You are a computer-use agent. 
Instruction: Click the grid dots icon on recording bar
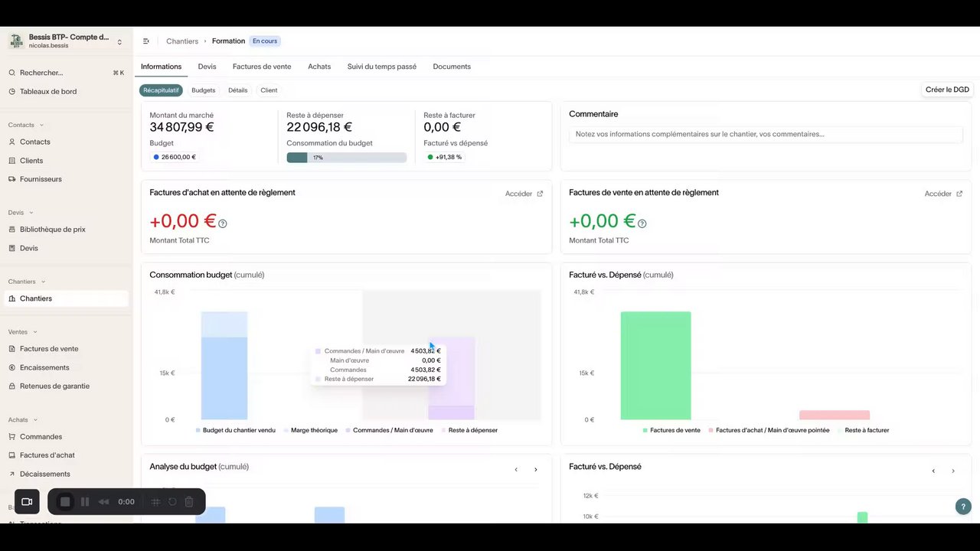(155, 502)
